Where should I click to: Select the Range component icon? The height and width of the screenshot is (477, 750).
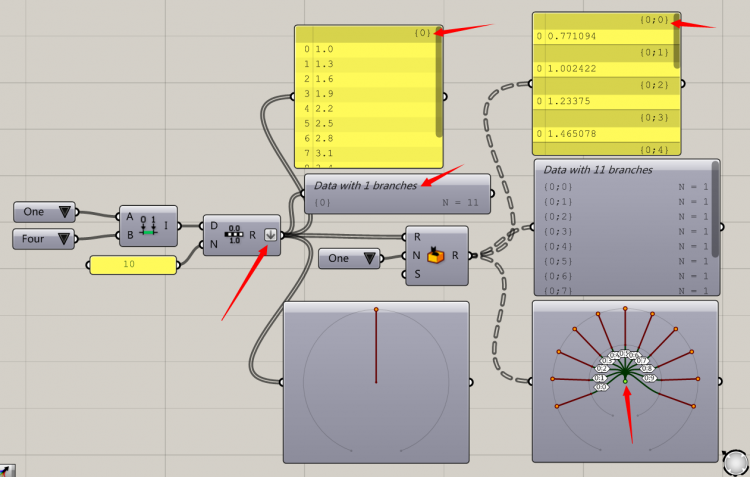[234, 235]
